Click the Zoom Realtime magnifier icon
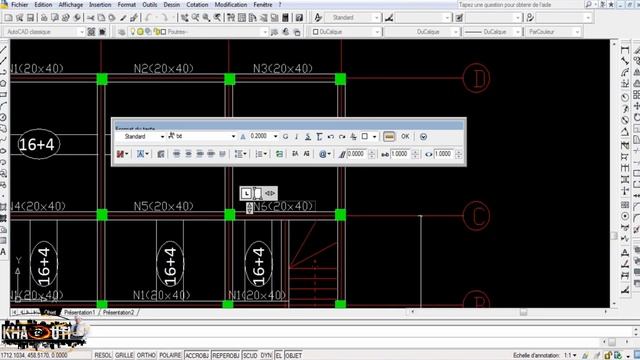Screen dimensions: 640x360 click(x=196, y=18)
